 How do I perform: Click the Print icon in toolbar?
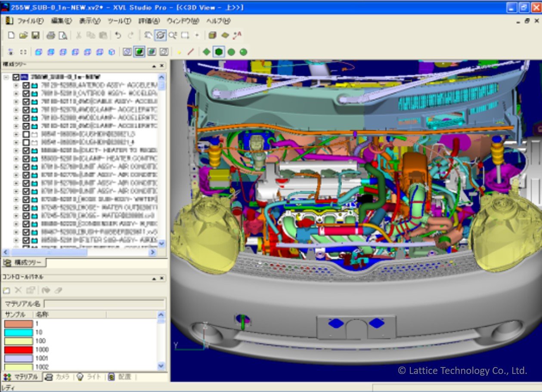[x=51, y=35]
